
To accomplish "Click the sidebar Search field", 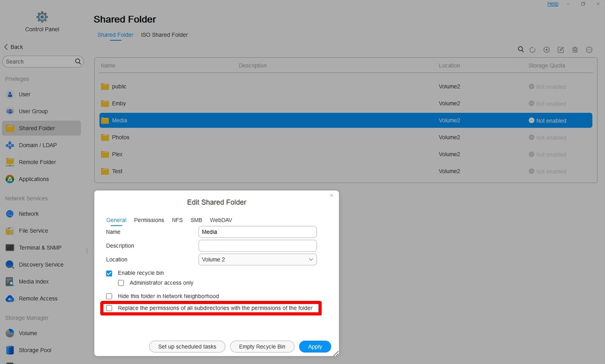I will (x=43, y=62).
